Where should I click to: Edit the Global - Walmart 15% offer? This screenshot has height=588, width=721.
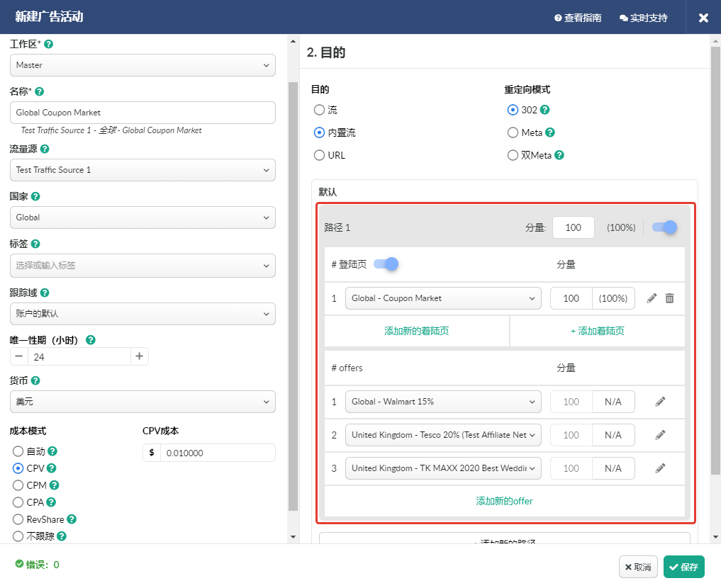[x=660, y=402]
